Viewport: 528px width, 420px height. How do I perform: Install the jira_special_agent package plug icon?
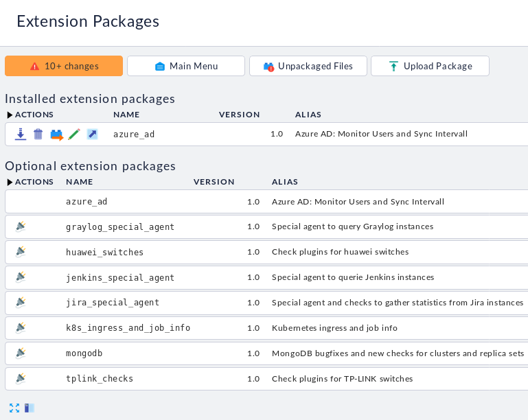21,303
